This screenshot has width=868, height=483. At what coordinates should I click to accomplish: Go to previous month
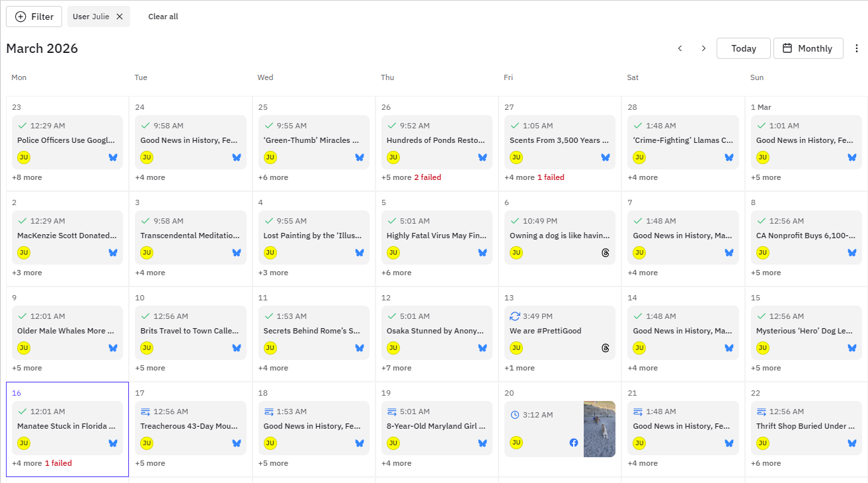[x=680, y=48]
